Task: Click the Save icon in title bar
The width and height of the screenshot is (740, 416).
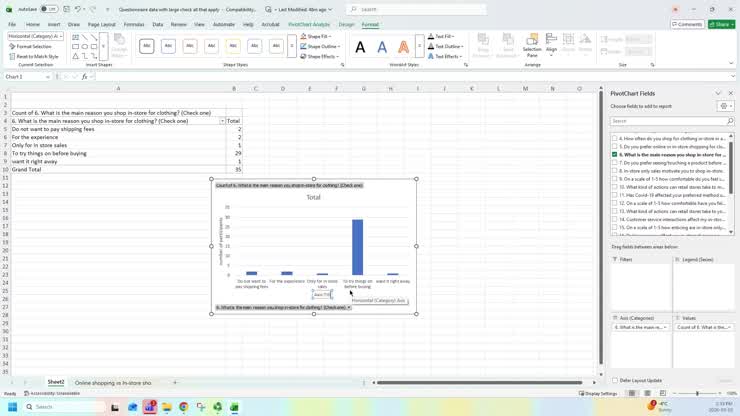Action: (67, 9)
